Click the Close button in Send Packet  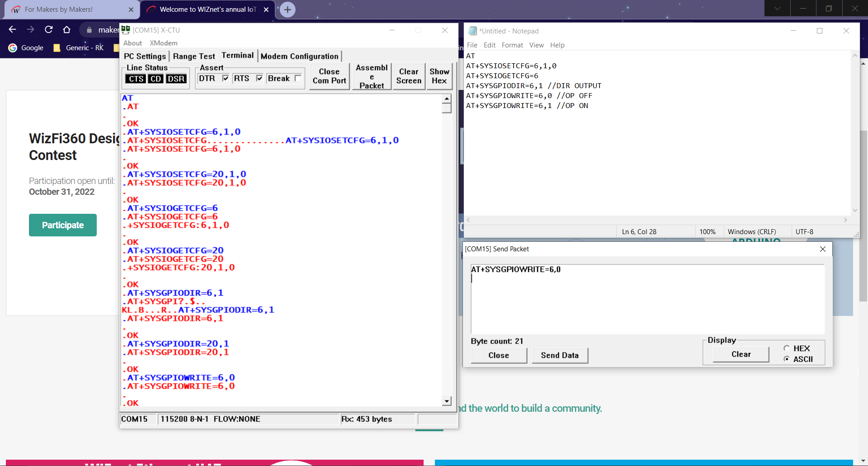(499, 355)
